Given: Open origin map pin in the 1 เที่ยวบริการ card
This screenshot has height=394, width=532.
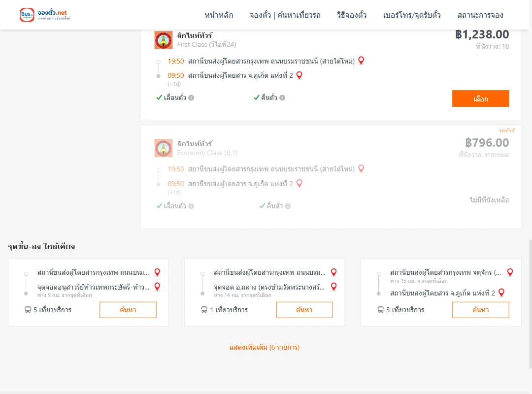Looking at the screenshot, I should (x=334, y=272).
